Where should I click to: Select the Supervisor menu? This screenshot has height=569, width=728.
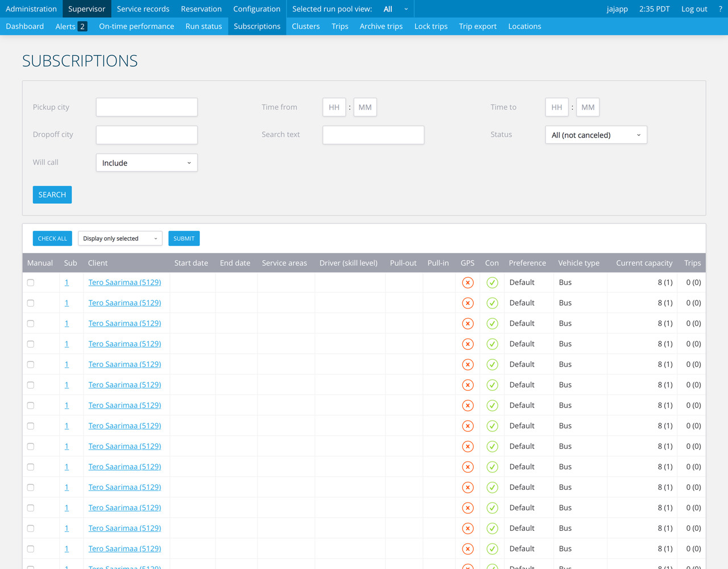pos(86,9)
